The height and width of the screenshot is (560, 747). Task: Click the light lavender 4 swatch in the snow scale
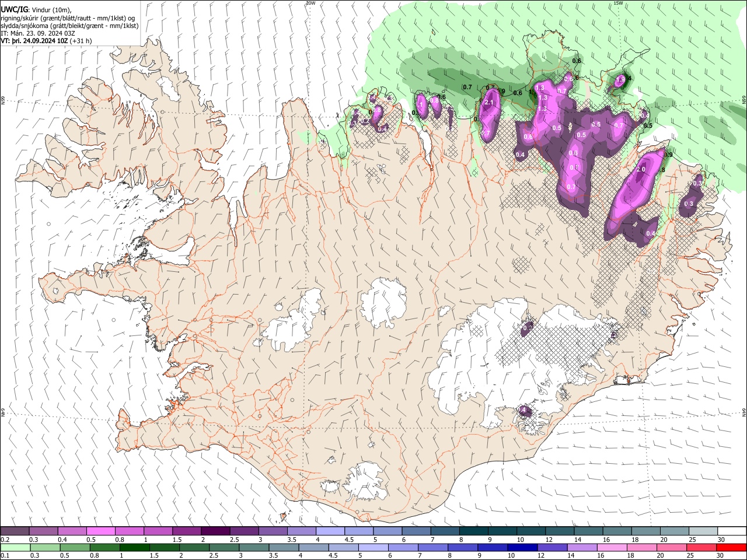point(330,531)
